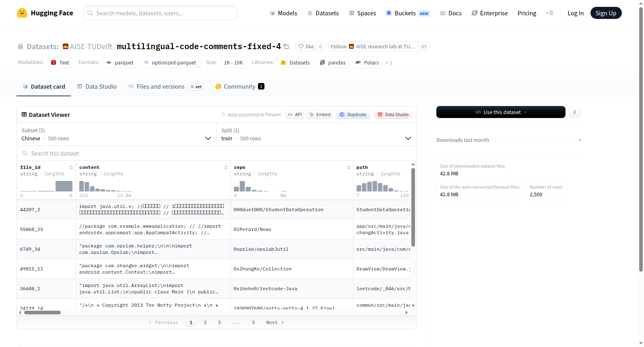Image resolution: width=644 pixels, height=347 pixels.
Task: Click the path column header
Action: 362,167
